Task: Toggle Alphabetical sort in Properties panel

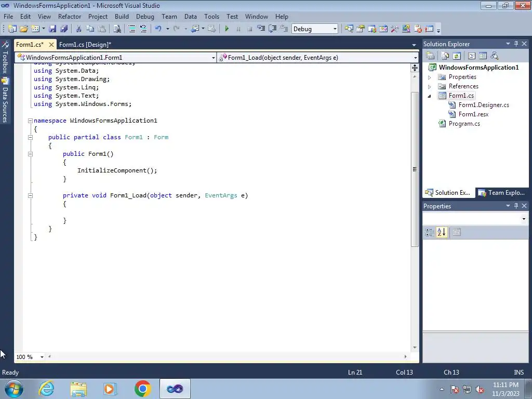Action: pyautogui.click(x=442, y=232)
